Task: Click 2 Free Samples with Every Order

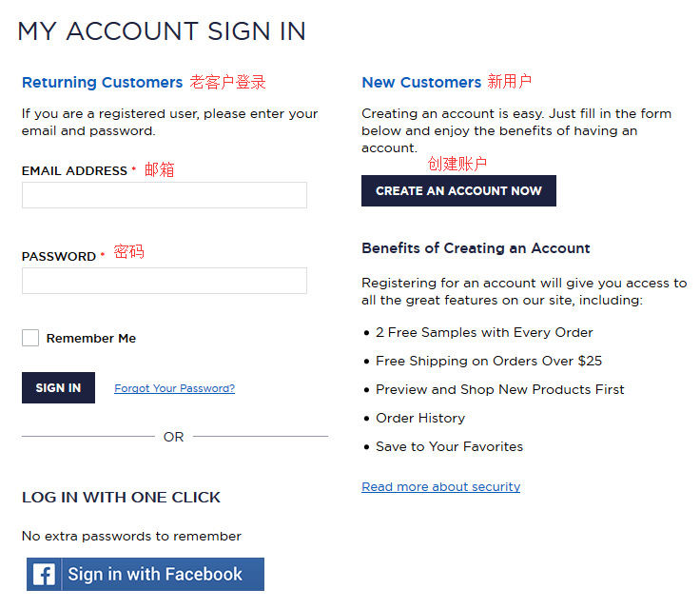Action: [484, 332]
